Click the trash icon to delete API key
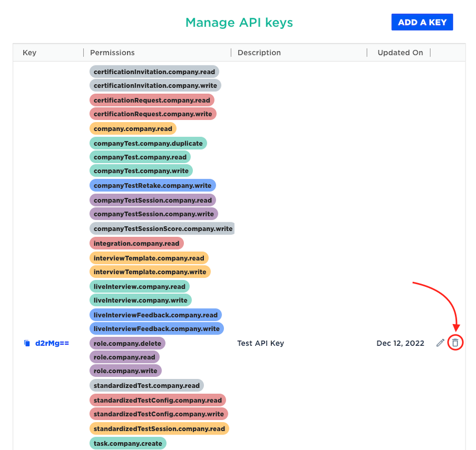The width and height of the screenshot is (476, 450). pyautogui.click(x=455, y=343)
